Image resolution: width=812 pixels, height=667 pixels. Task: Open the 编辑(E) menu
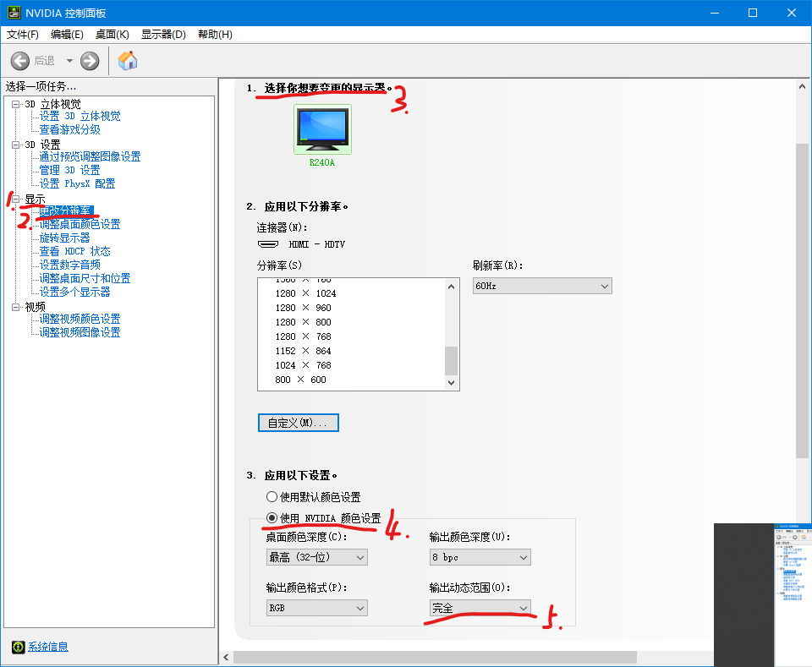click(68, 35)
